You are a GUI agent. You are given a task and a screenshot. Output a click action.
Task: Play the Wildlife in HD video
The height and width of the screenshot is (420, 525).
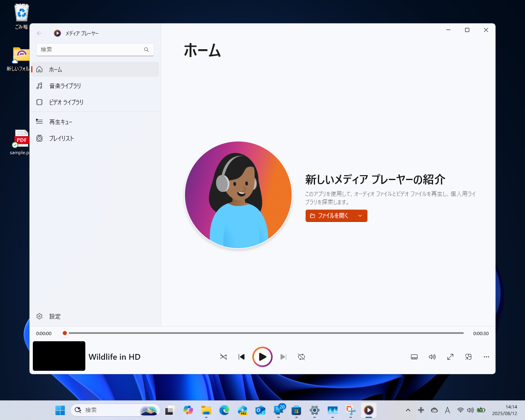click(x=262, y=357)
